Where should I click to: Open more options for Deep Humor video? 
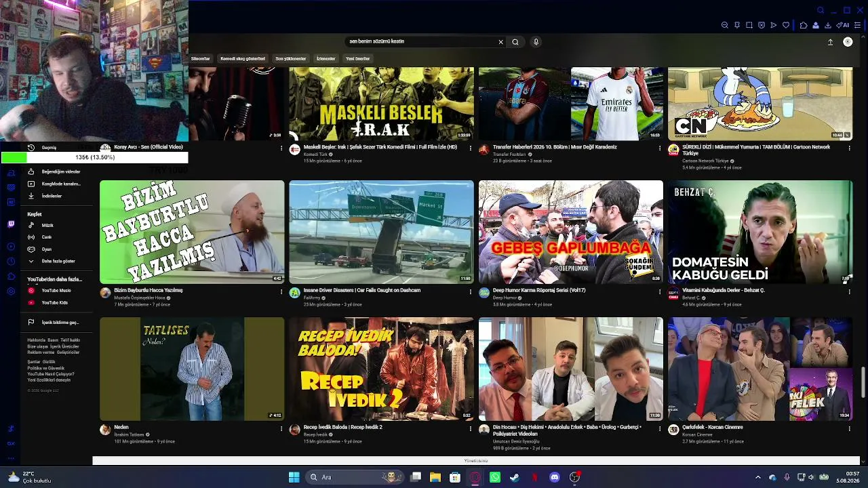point(660,292)
